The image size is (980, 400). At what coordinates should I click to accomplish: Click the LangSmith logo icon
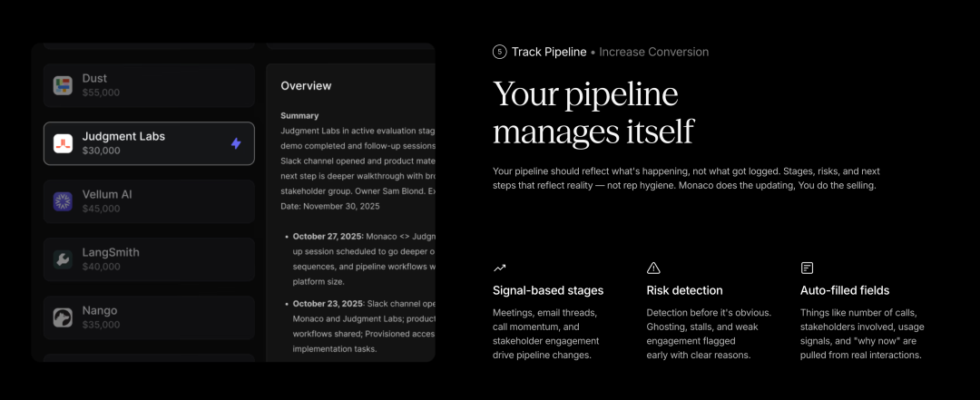coord(63,259)
